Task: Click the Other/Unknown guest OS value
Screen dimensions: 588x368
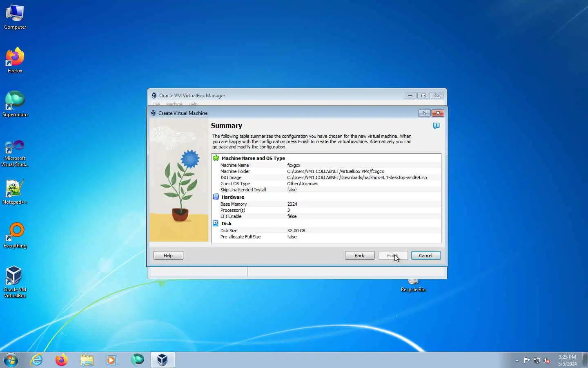Action: 303,184
